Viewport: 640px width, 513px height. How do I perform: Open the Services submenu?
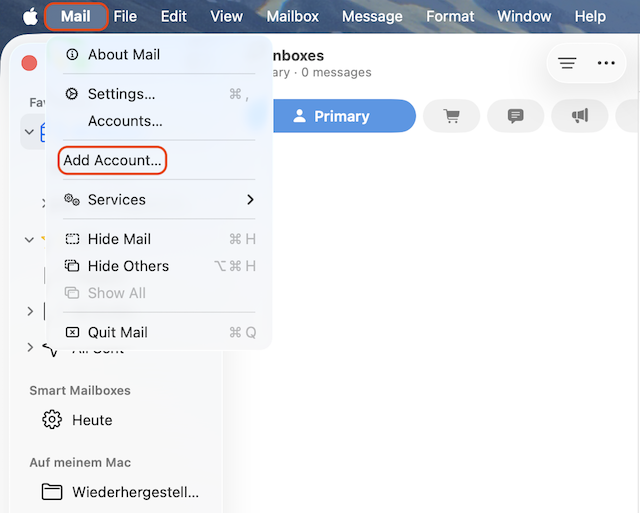[x=159, y=200]
